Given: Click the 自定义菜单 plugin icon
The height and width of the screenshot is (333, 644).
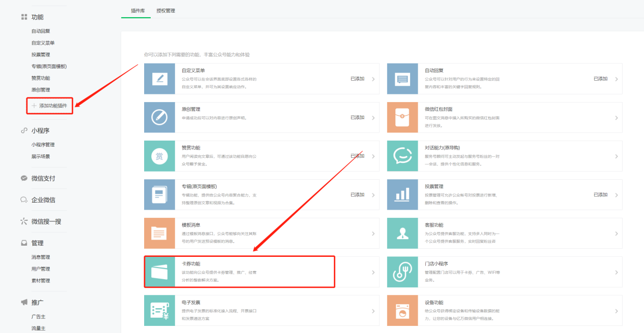Looking at the screenshot, I should click(159, 79).
